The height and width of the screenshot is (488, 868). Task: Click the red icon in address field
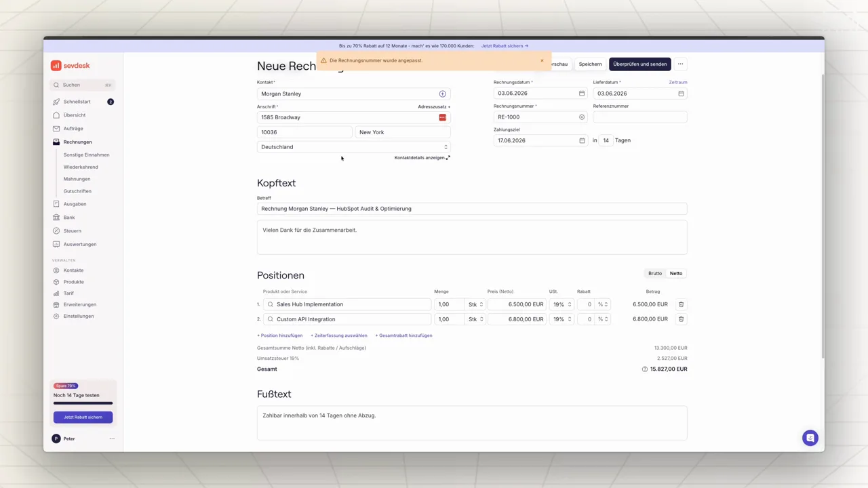point(442,118)
